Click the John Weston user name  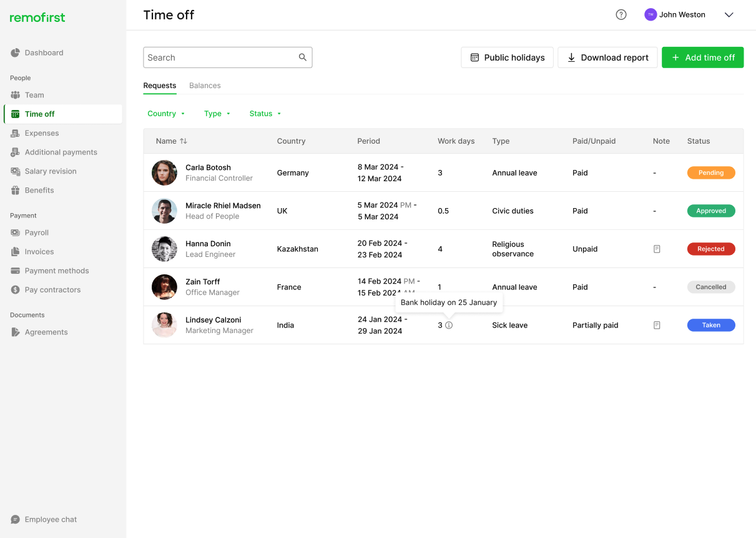(682, 15)
